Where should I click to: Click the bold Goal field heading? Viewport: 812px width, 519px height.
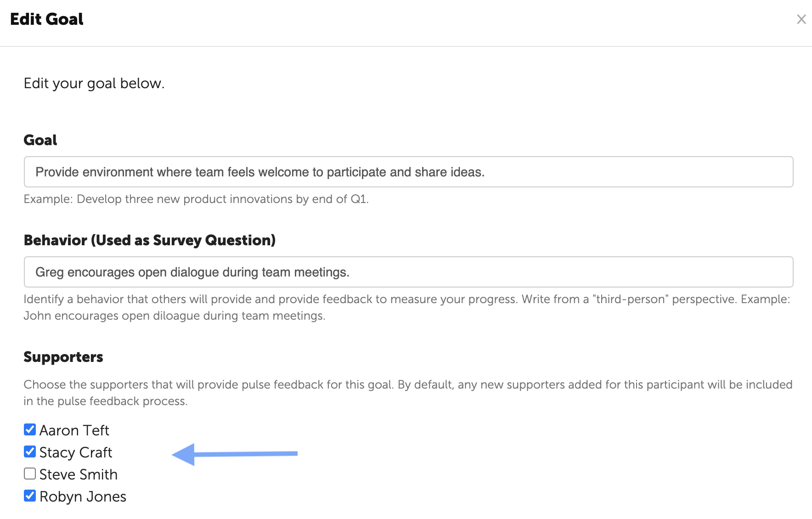[x=40, y=140]
